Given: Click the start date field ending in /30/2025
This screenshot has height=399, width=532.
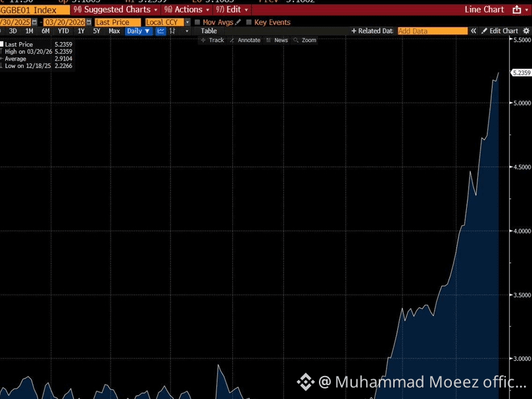Looking at the screenshot, I should click(x=15, y=22).
